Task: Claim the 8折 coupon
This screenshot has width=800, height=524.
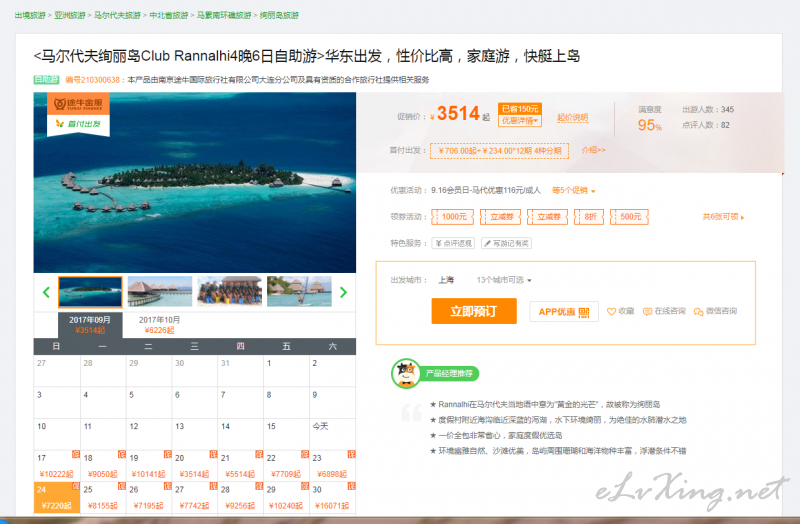Action: click(589, 217)
